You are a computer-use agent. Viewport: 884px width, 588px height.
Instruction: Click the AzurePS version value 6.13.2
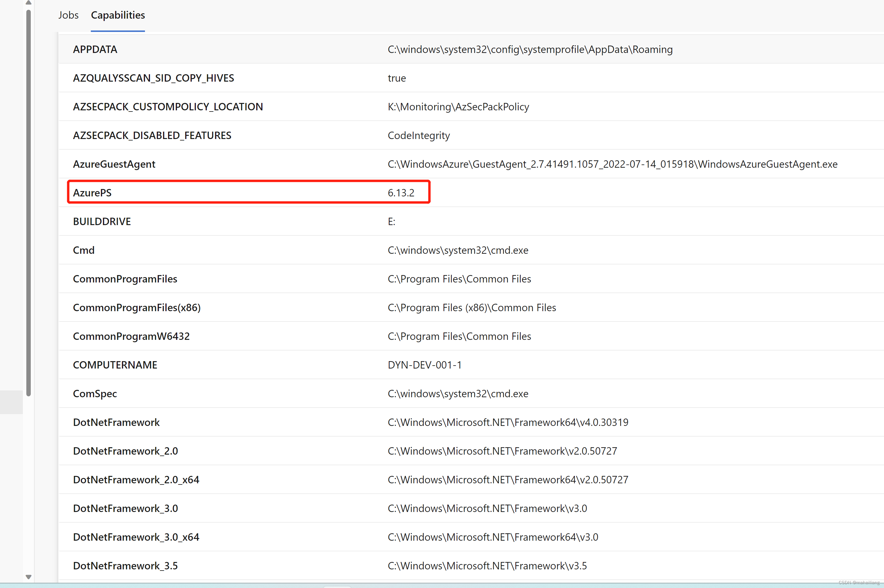tap(401, 192)
